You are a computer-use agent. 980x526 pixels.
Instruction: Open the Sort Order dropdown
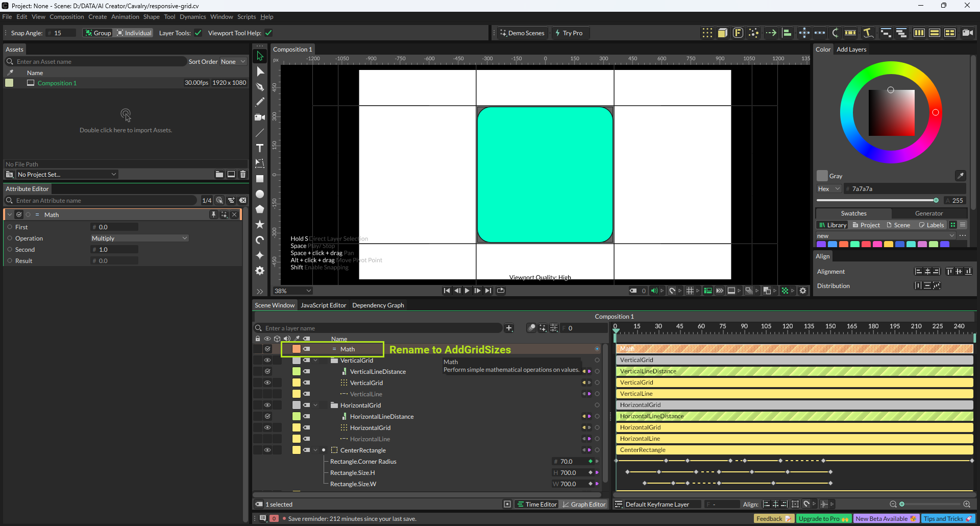click(233, 62)
